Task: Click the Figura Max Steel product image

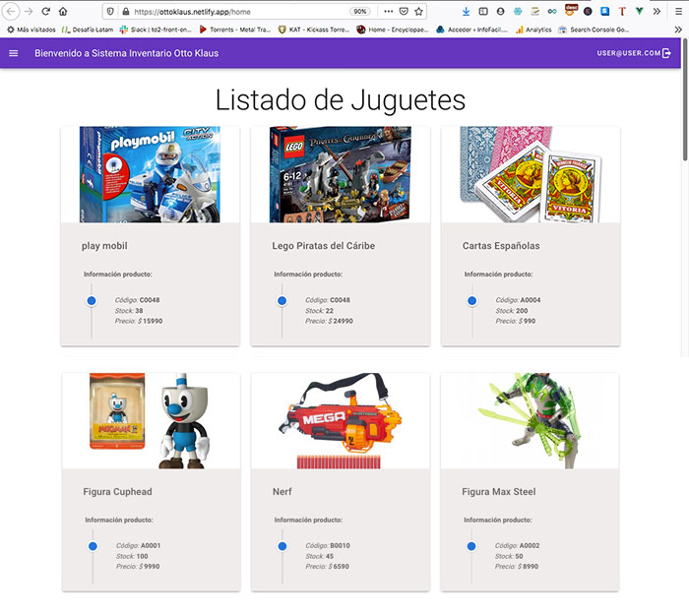Action: [x=530, y=421]
